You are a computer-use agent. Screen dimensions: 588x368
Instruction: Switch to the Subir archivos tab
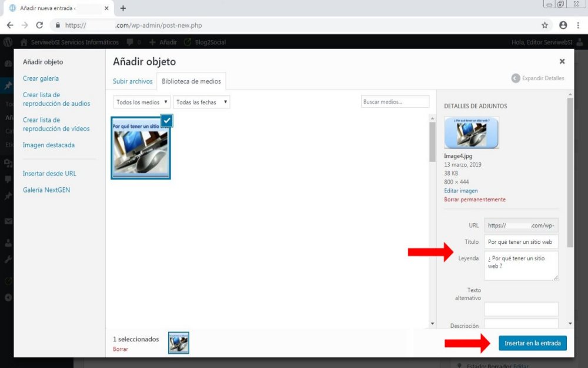click(132, 81)
